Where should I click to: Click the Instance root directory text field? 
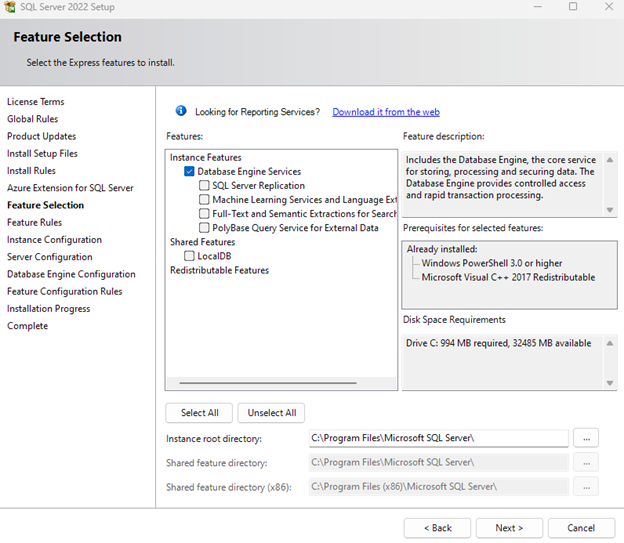click(439, 438)
